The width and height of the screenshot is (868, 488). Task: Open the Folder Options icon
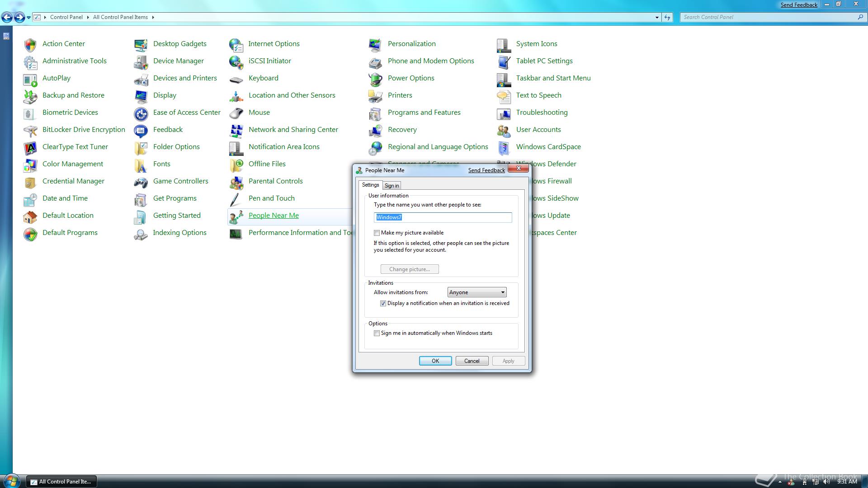click(x=141, y=147)
